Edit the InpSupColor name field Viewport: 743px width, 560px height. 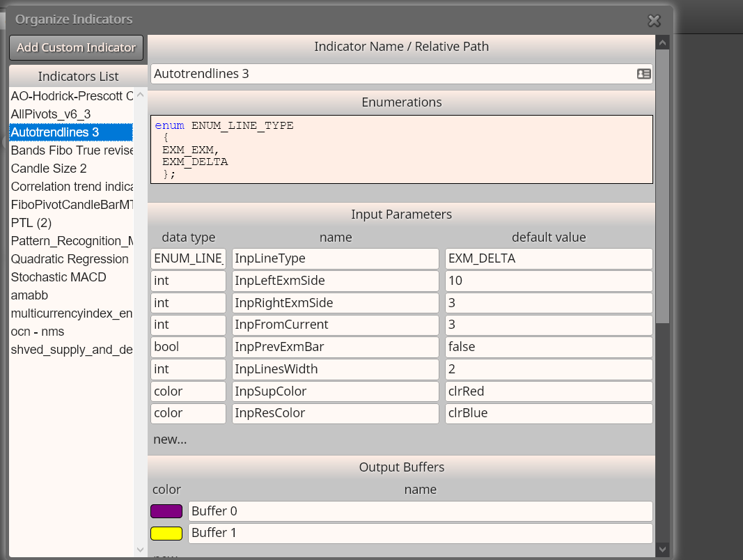[335, 391]
